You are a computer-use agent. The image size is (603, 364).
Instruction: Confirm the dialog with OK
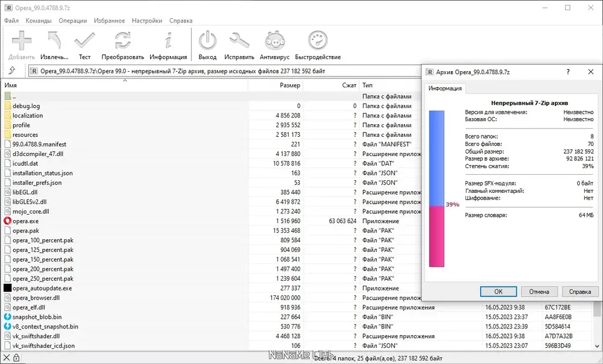pos(499,291)
